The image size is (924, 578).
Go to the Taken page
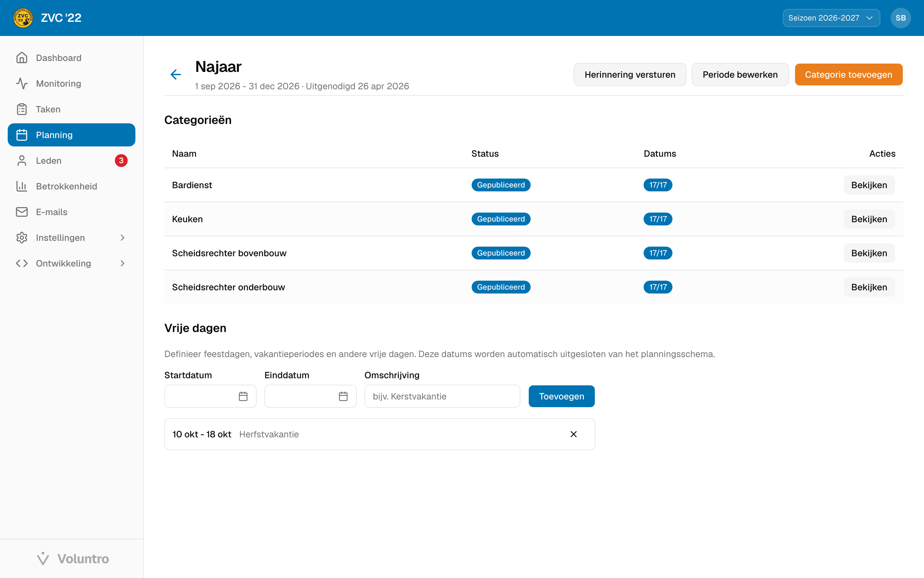tap(72, 109)
